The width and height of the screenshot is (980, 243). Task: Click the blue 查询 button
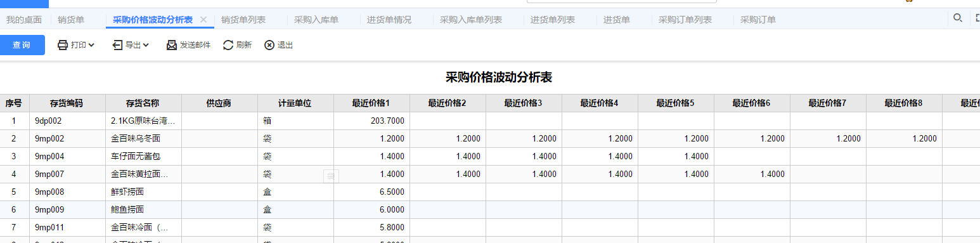point(22,45)
